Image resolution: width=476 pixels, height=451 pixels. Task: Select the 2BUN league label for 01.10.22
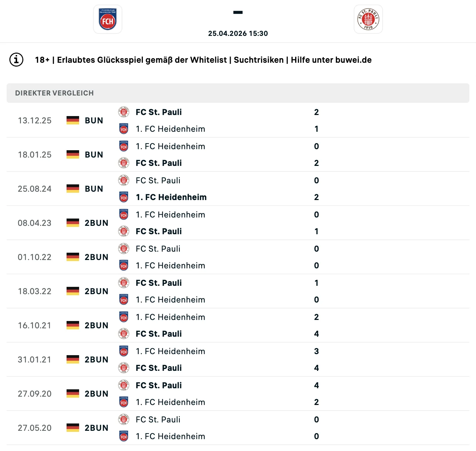97,257
